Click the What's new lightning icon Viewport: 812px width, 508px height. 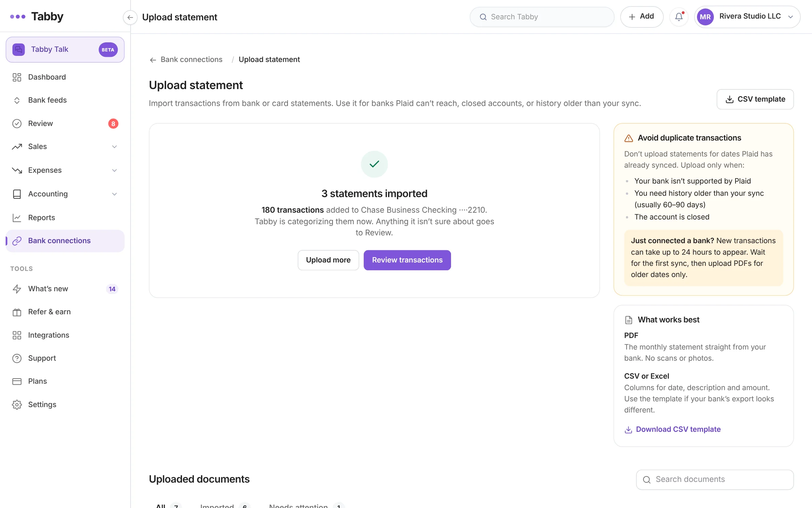pyautogui.click(x=17, y=289)
